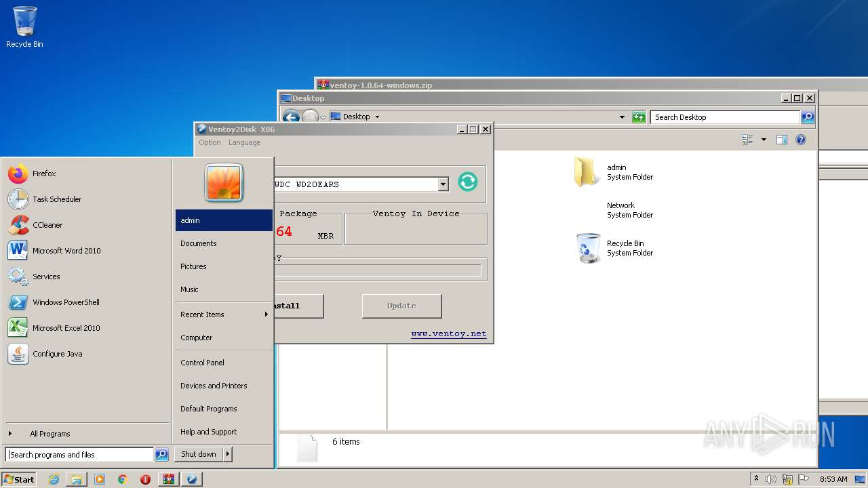This screenshot has height=488, width=868.
Task: Open Explorer help button
Action: pos(801,140)
